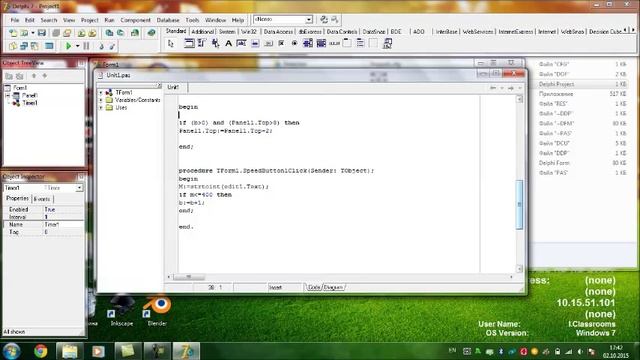The height and width of the screenshot is (360, 640).
Task: Expand Uses node in code explorer
Action: tap(101, 108)
